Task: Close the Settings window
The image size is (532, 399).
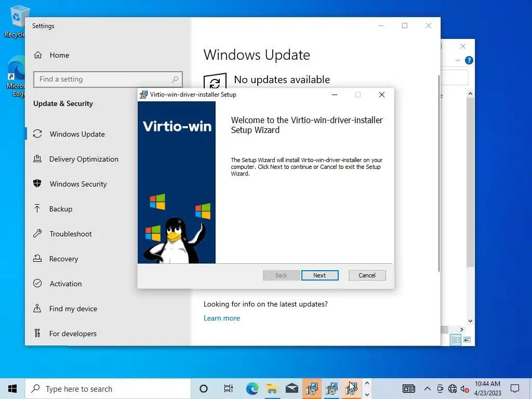Action: pyautogui.click(x=429, y=25)
